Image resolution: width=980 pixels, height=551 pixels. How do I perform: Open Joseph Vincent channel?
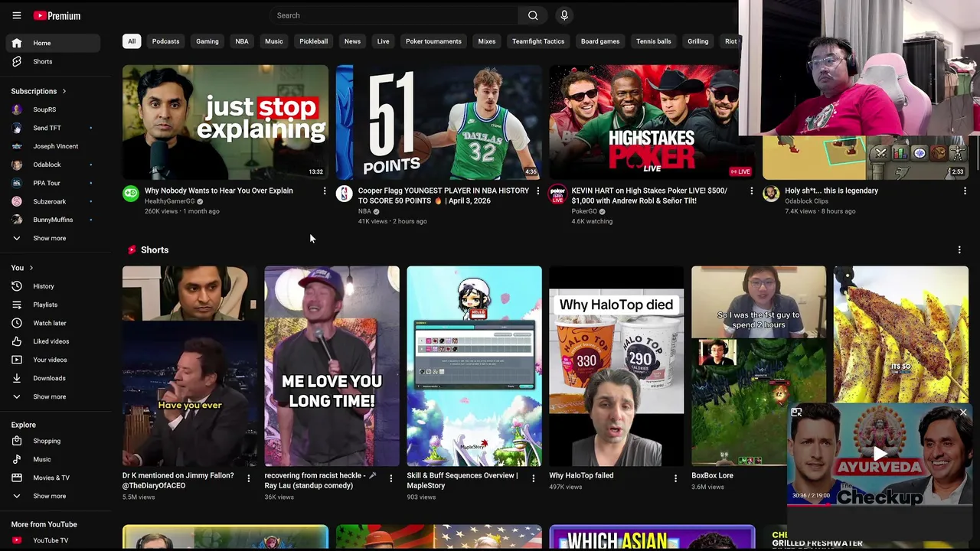click(54, 146)
